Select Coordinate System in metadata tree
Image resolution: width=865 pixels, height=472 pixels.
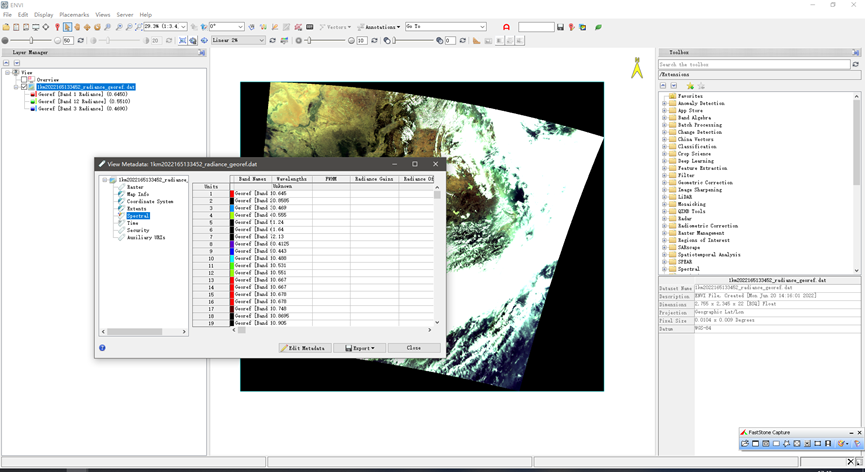(149, 201)
